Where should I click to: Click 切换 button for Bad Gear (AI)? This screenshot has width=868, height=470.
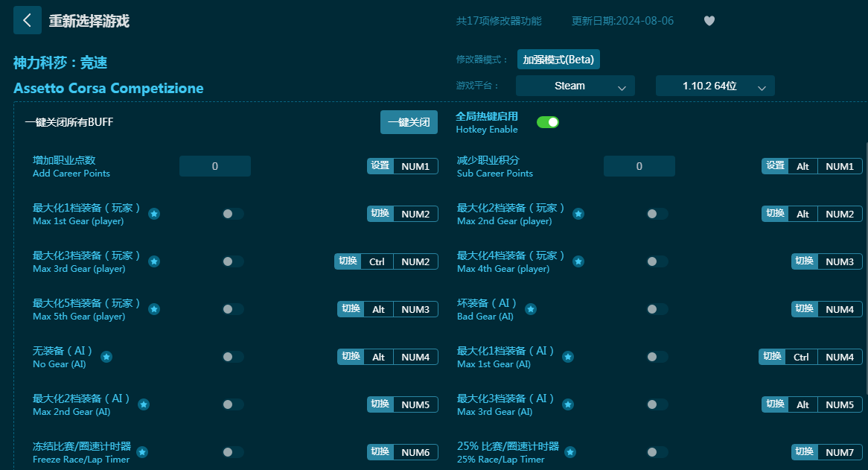point(804,309)
